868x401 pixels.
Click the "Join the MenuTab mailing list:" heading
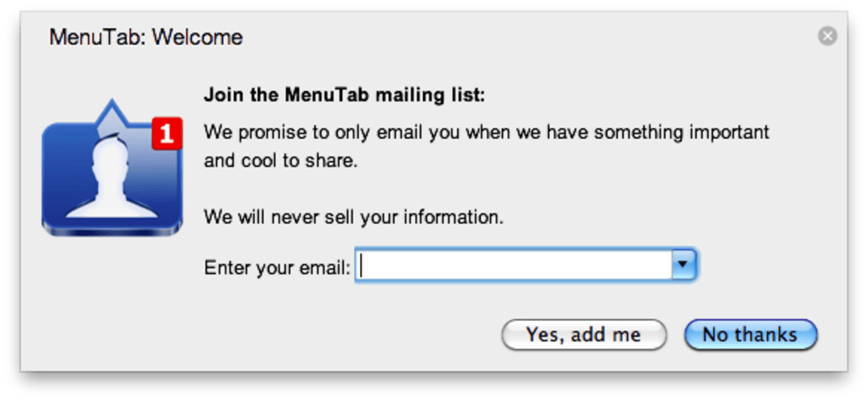pos(344,95)
